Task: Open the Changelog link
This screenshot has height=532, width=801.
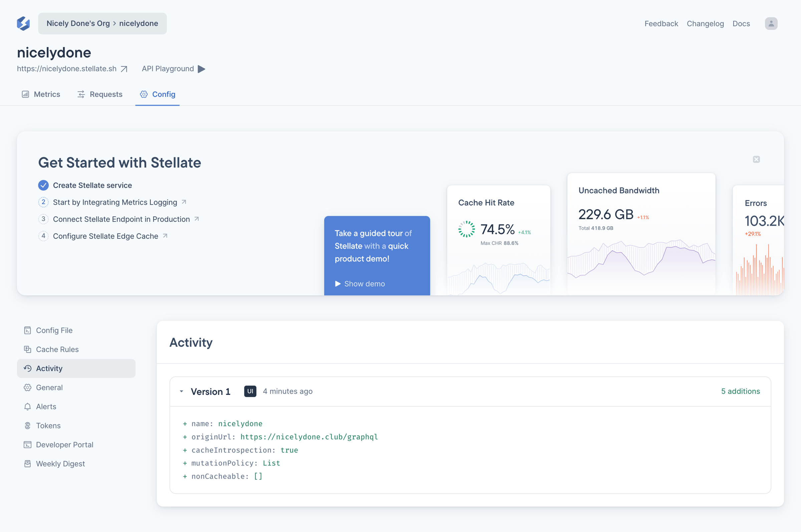Action: click(x=705, y=23)
